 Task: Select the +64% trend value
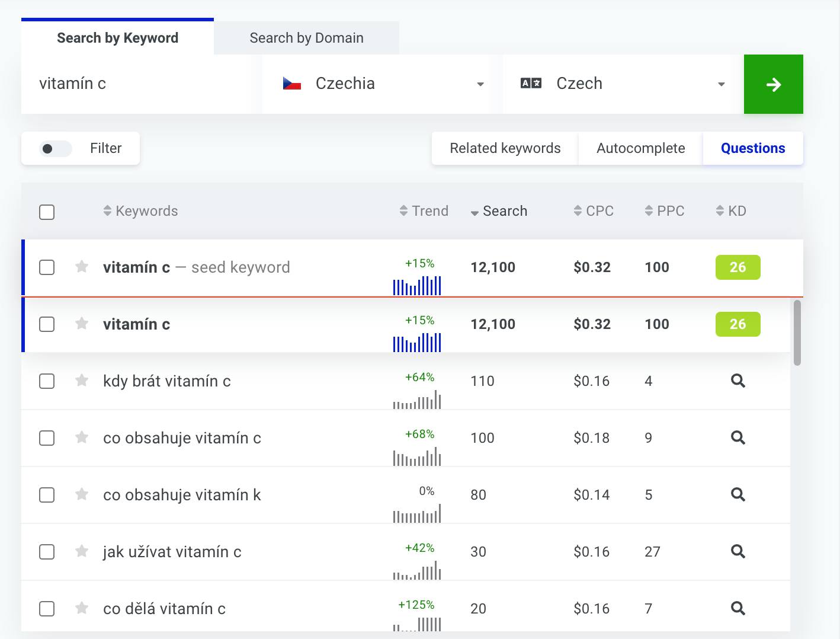point(419,377)
